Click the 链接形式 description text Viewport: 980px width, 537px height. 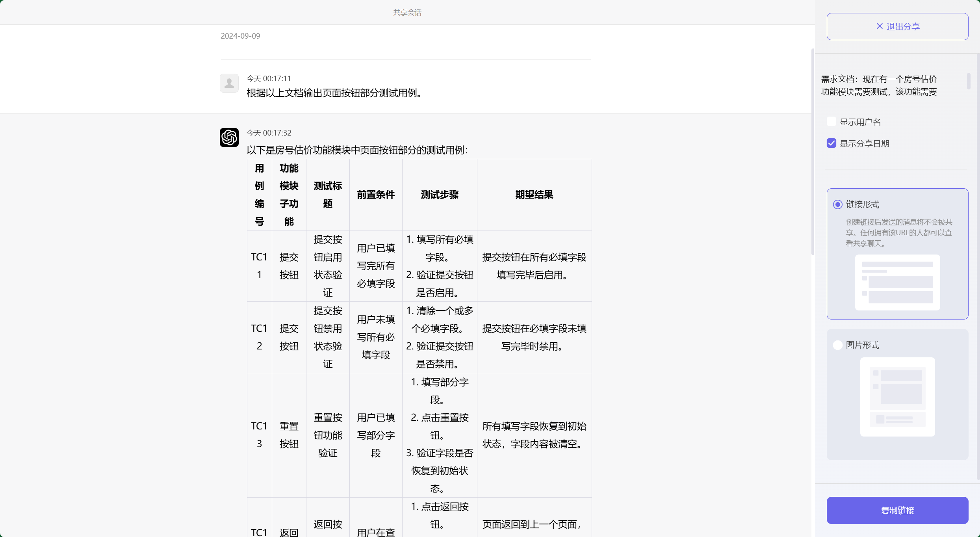898,232
